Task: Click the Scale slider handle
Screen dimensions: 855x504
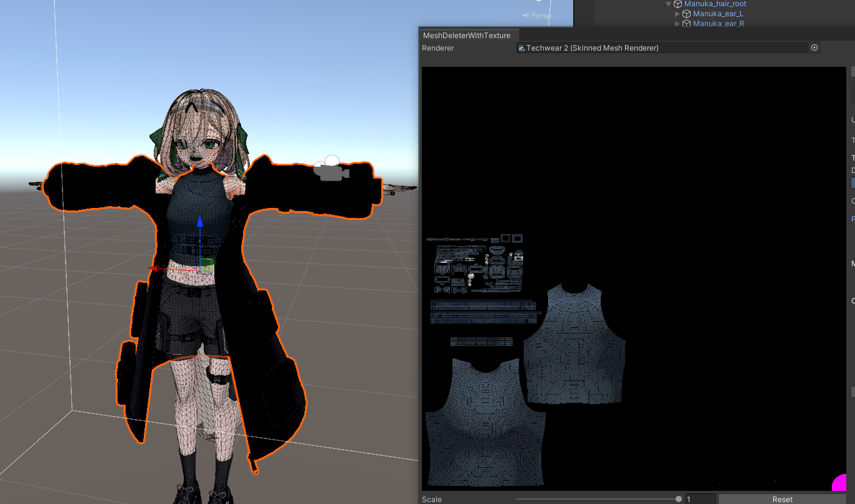Action: click(678, 499)
